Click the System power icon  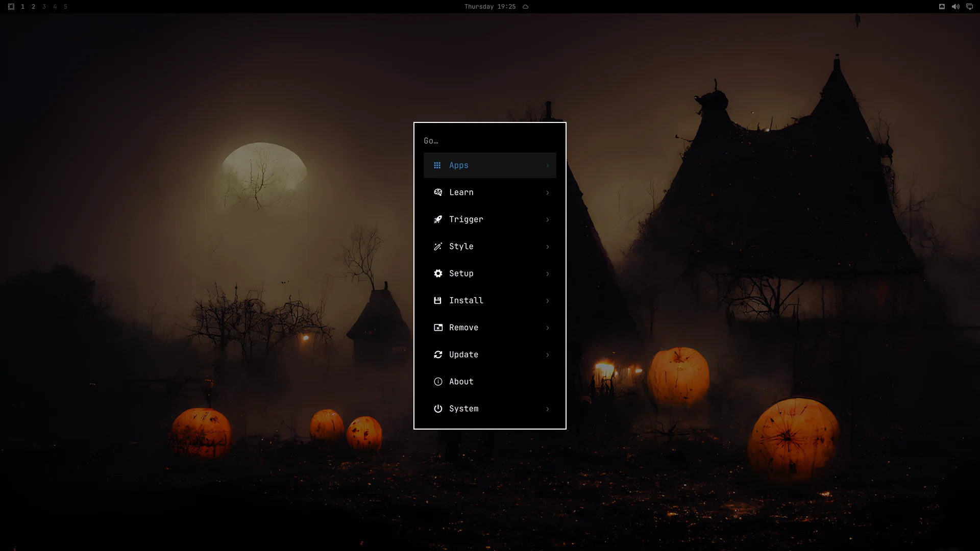pos(438,409)
